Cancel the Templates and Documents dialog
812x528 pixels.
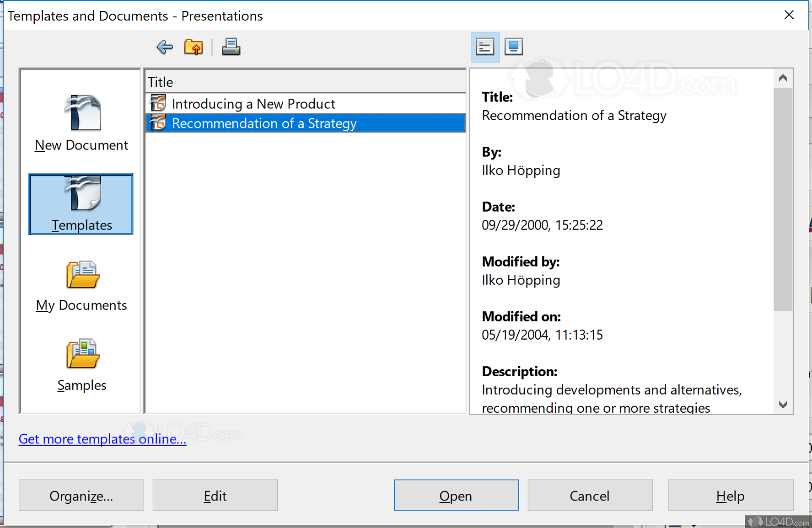pyautogui.click(x=590, y=496)
